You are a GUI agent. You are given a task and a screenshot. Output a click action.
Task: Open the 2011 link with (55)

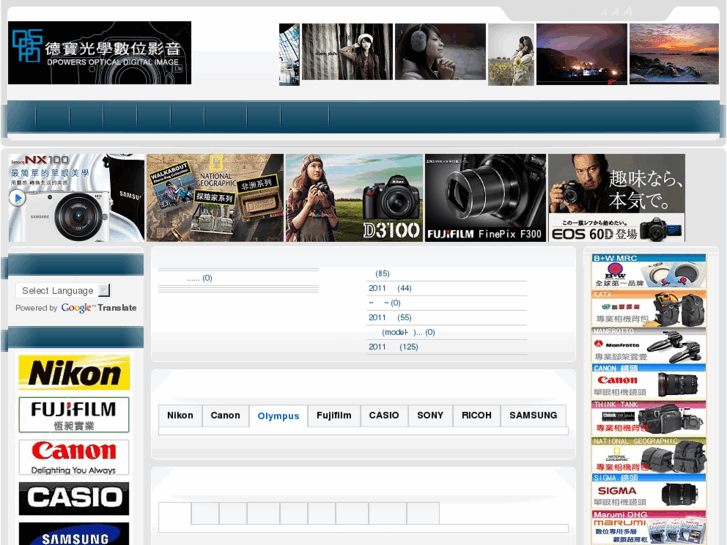(x=390, y=318)
